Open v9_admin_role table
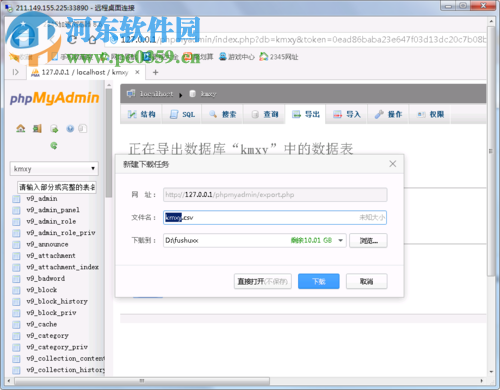The image size is (500, 390). point(51,221)
